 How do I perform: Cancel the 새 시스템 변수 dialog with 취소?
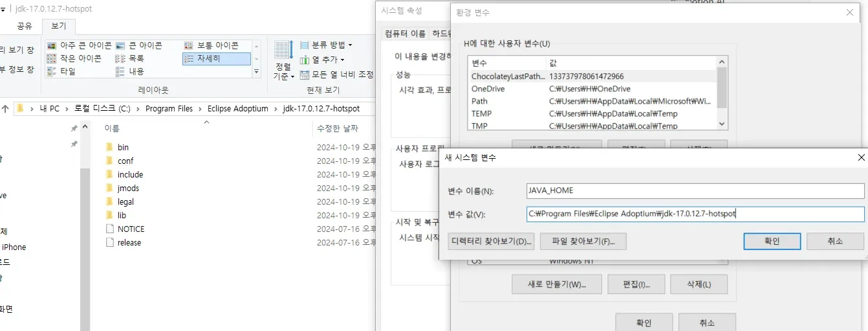point(835,242)
